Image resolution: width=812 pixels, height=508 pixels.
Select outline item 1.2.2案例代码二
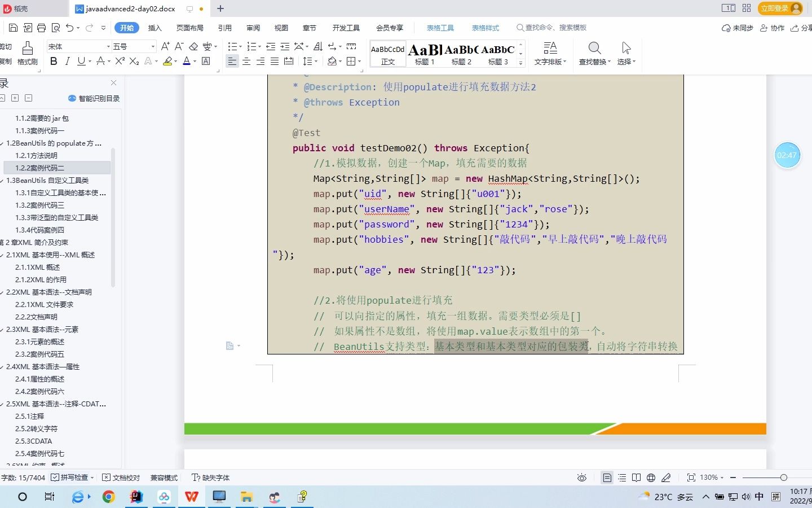(57, 168)
